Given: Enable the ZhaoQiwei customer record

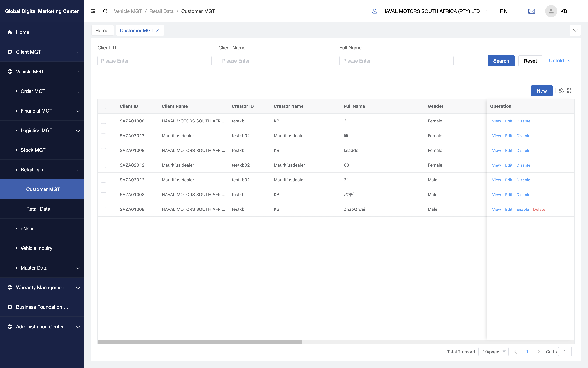Looking at the screenshot, I should click(523, 210).
